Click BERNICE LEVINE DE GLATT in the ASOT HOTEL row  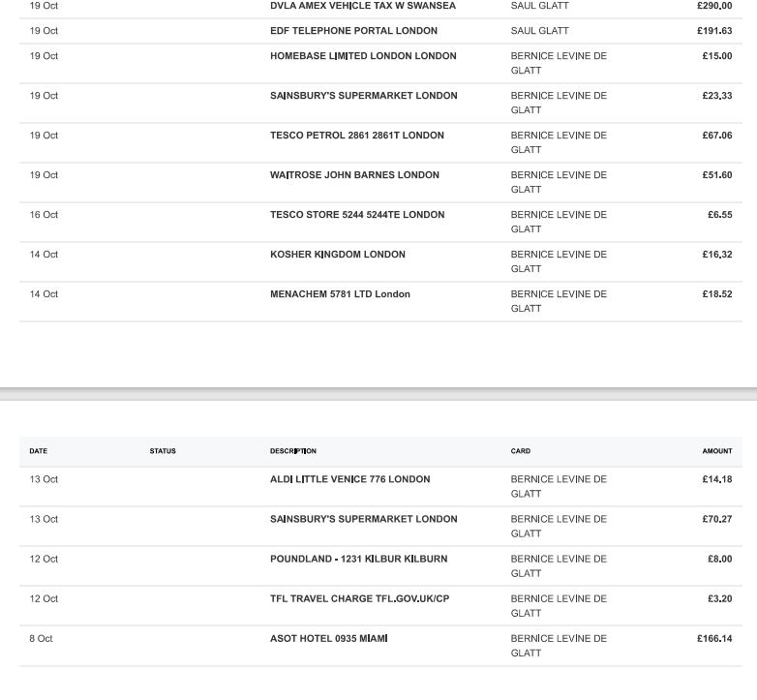pyautogui.click(x=559, y=646)
